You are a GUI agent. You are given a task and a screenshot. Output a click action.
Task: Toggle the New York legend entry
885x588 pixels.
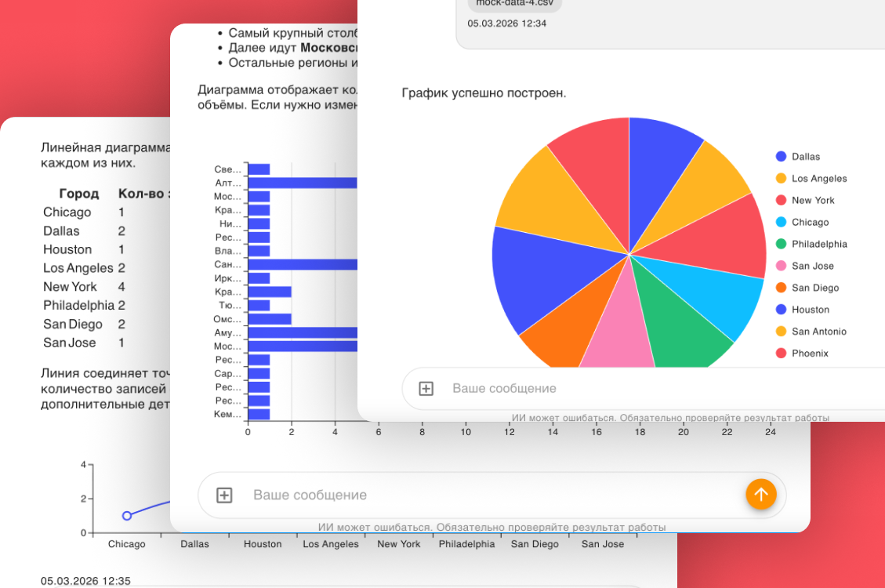[x=812, y=201]
